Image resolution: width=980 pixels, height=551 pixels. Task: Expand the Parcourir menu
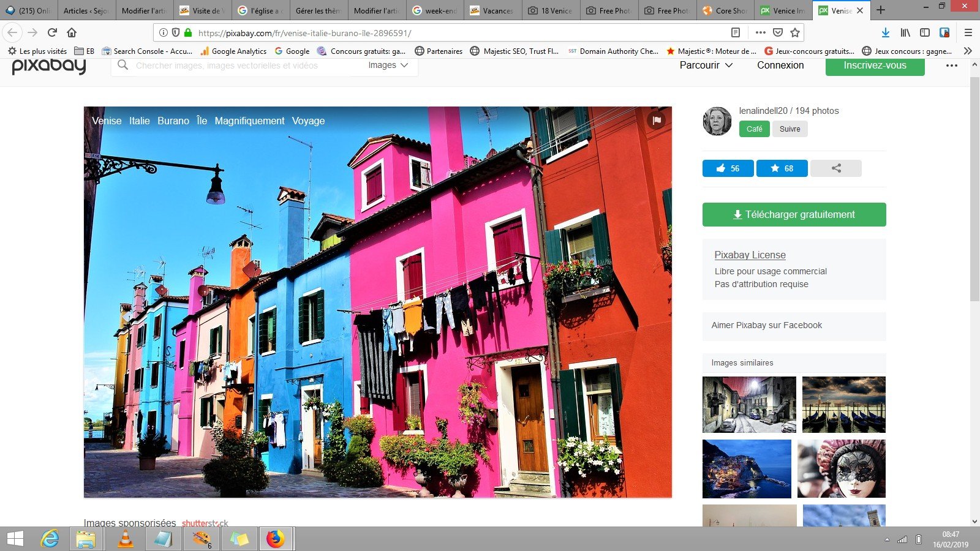tap(706, 66)
